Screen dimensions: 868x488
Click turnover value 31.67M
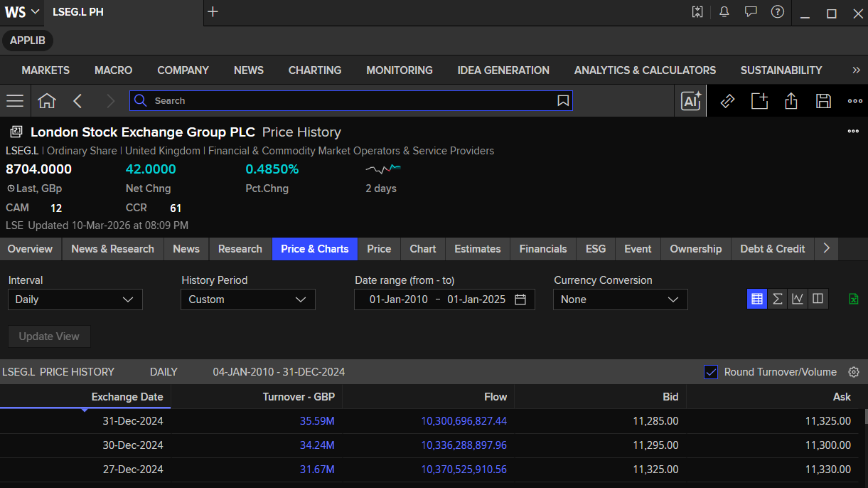tap(317, 470)
